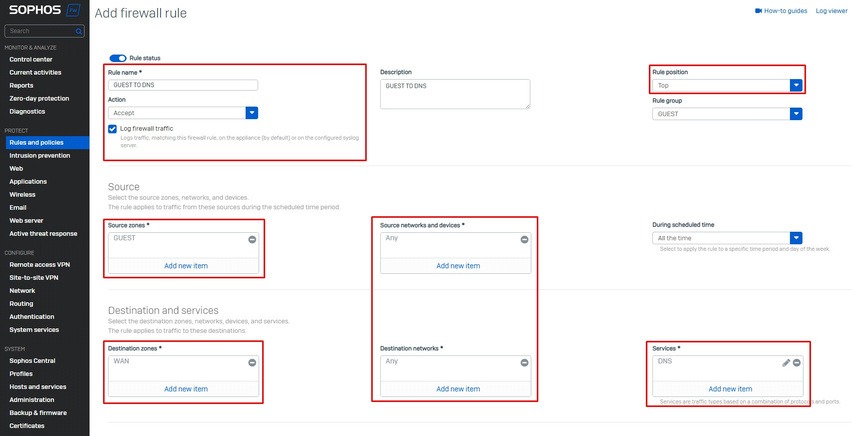
Task: Open Sophos Central menu item
Action: pos(33,360)
